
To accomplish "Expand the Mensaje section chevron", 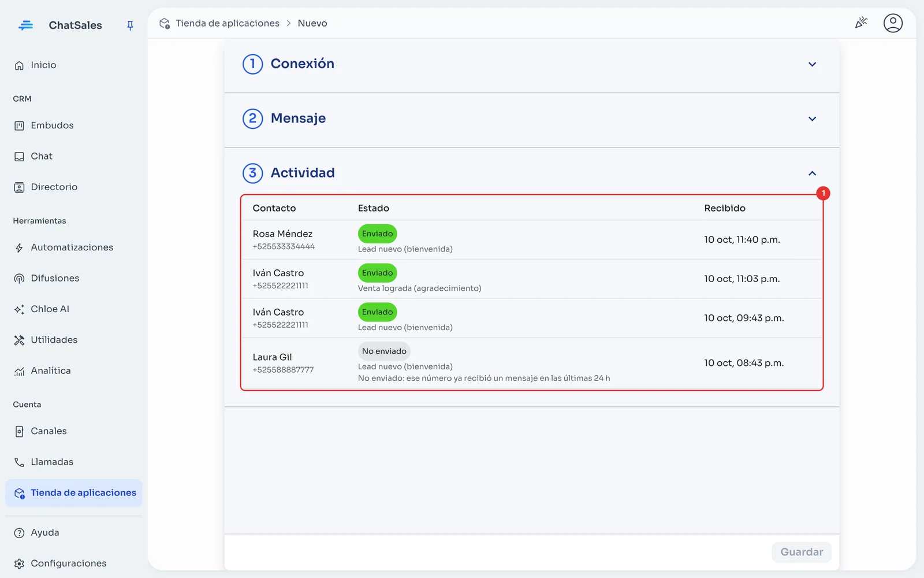I will pyautogui.click(x=812, y=119).
